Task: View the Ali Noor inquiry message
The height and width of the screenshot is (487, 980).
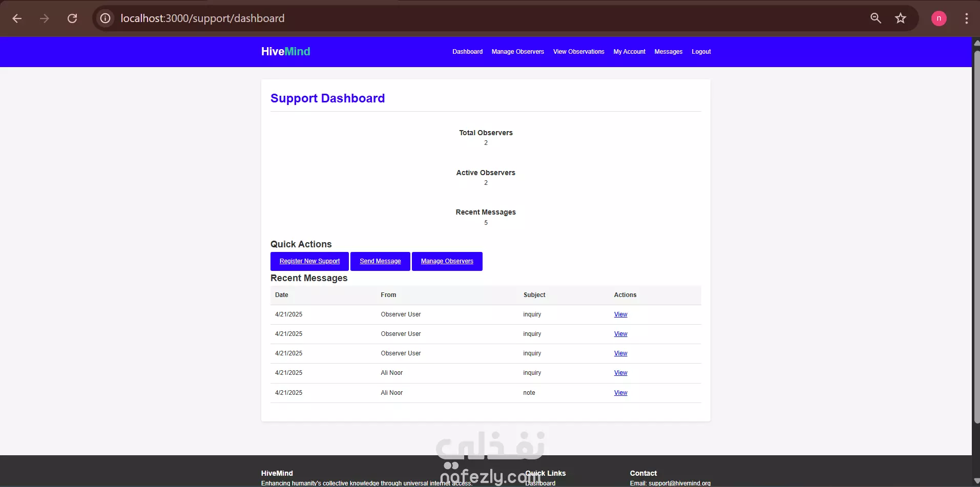Action: (x=620, y=373)
